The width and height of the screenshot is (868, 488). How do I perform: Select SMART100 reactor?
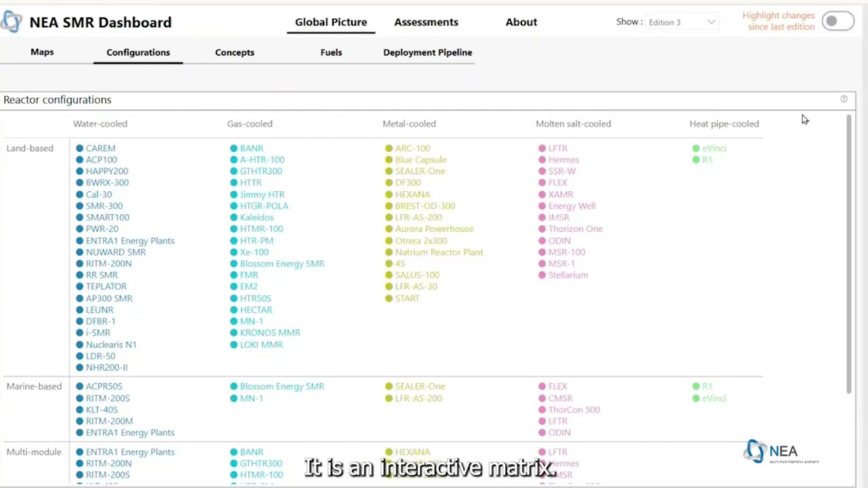[107, 217]
